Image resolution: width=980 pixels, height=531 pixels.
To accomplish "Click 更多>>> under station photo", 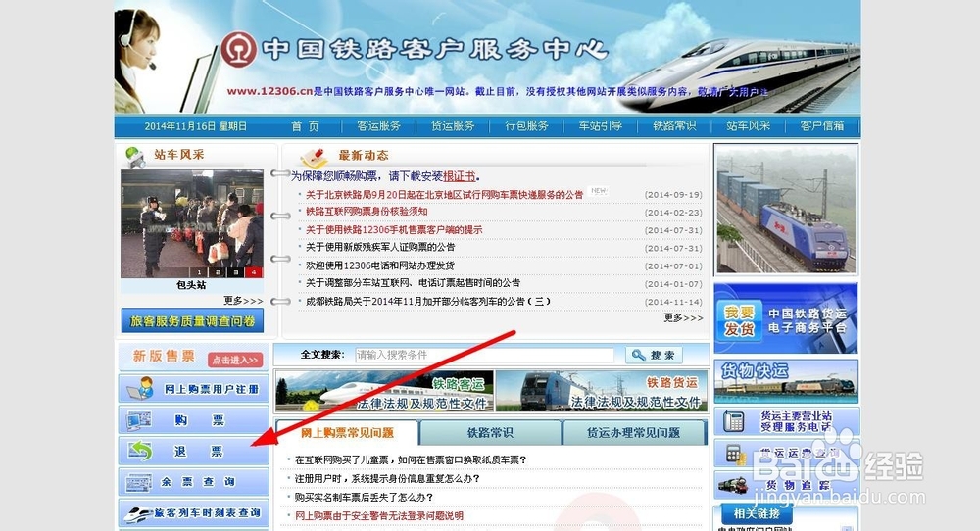I will (243, 301).
